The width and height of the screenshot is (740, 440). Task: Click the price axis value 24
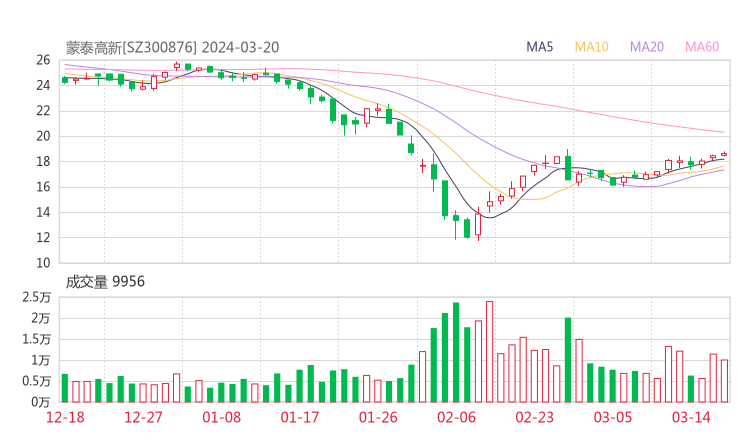[x=43, y=85]
